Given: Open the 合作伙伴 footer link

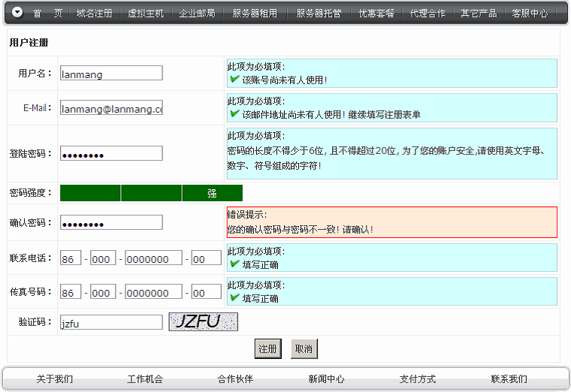Looking at the screenshot, I should click(235, 379).
